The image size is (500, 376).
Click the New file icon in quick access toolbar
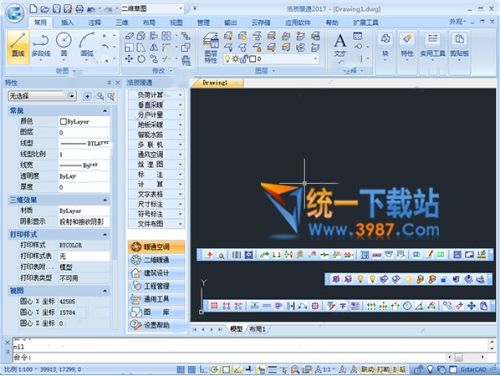tap(33, 9)
